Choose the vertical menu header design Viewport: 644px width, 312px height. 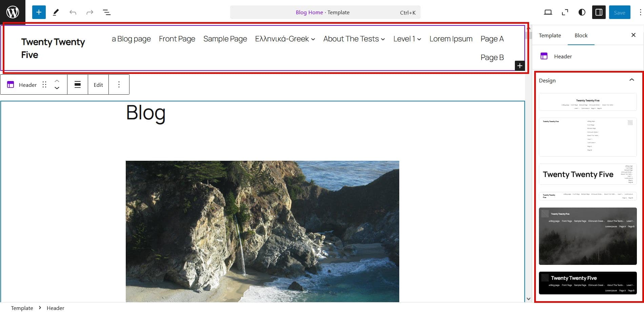[x=588, y=137]
